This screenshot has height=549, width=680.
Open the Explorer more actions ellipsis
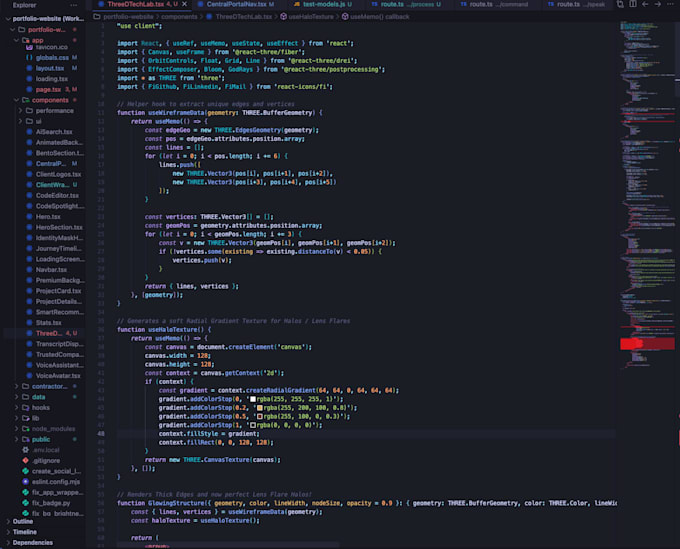74,5
